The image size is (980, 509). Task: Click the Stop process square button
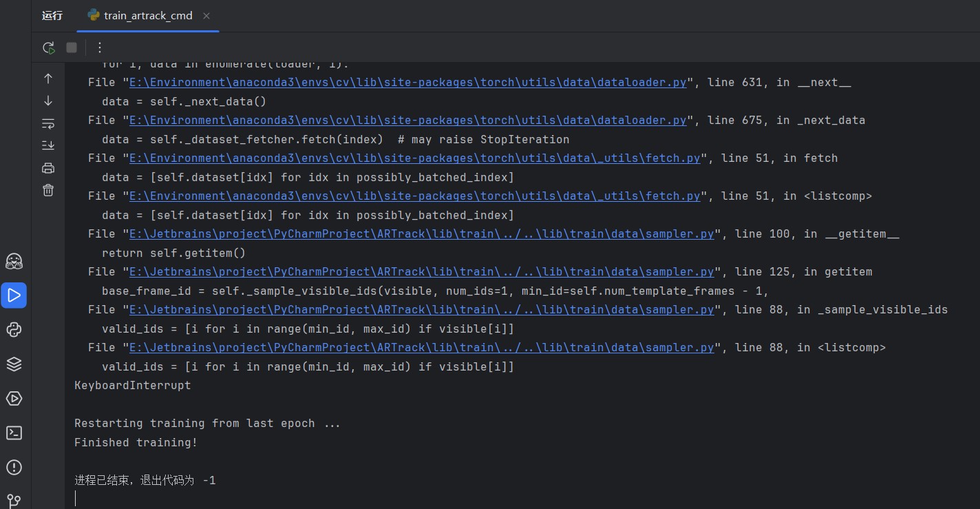click(72, 48)
